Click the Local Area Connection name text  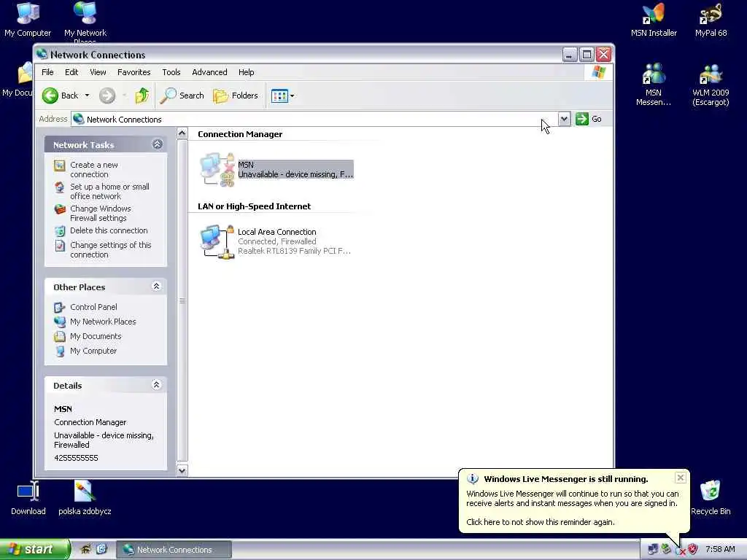[276, 232]
